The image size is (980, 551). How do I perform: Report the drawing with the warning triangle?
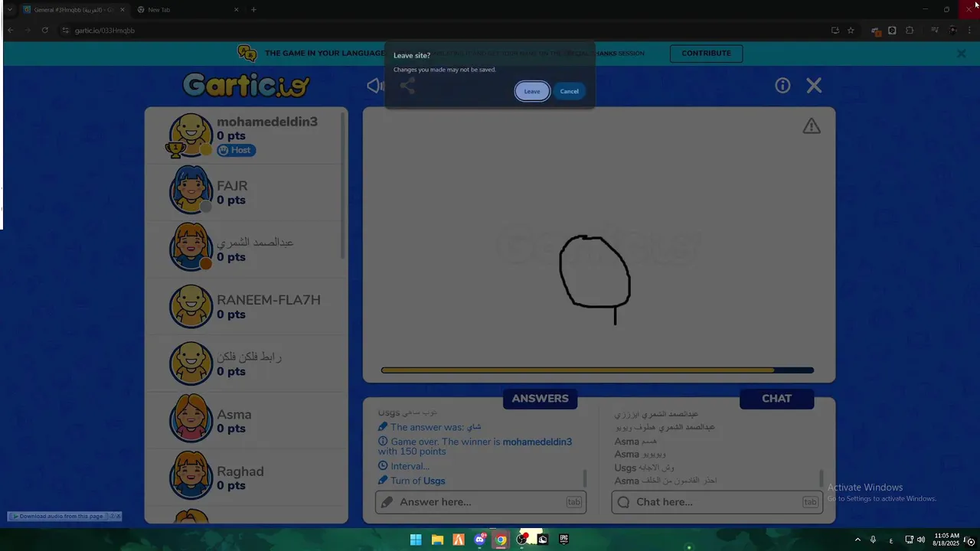tap(812, 126)
